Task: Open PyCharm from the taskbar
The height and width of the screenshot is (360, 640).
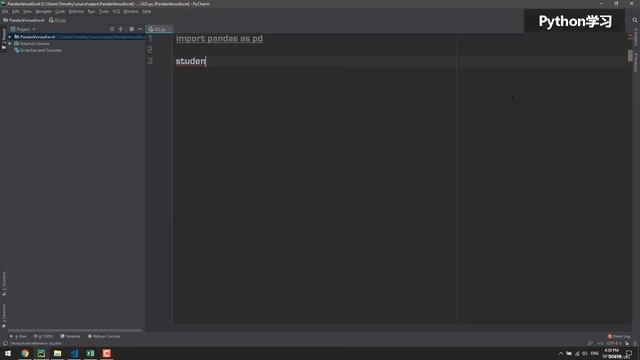Action: pyautogui.click(x=41, y=353)
